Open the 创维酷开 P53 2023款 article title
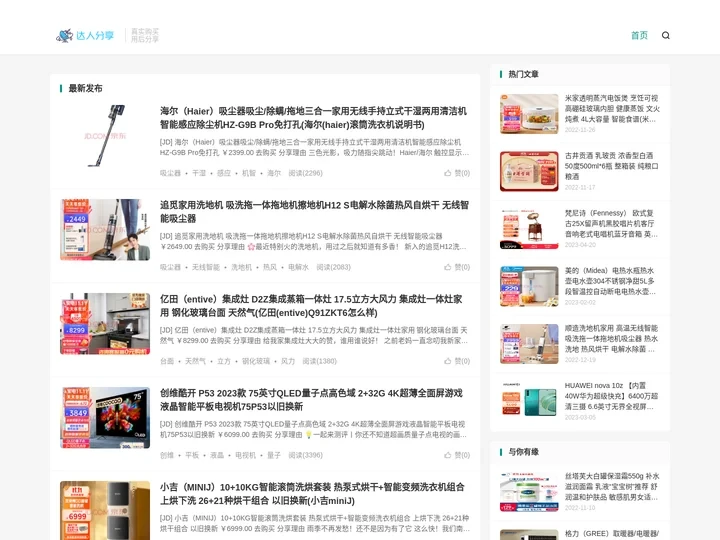This screenshot has height=540, width=720. pos(311,400)
